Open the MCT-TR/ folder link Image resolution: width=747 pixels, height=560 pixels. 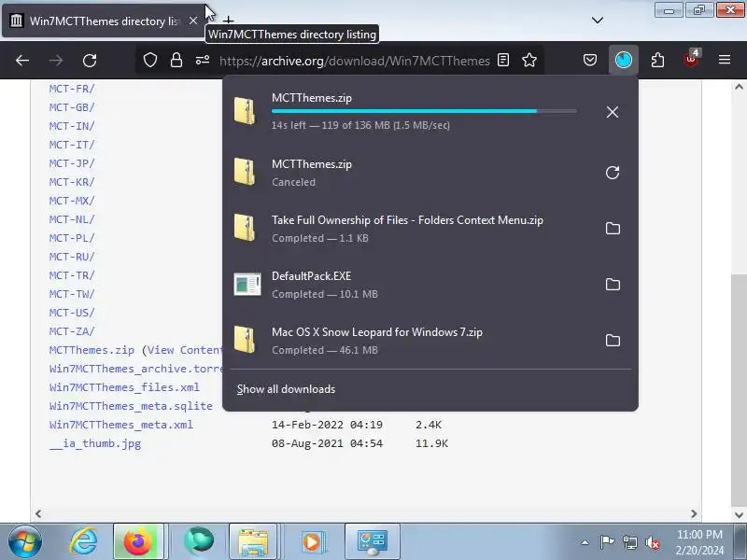72,275
